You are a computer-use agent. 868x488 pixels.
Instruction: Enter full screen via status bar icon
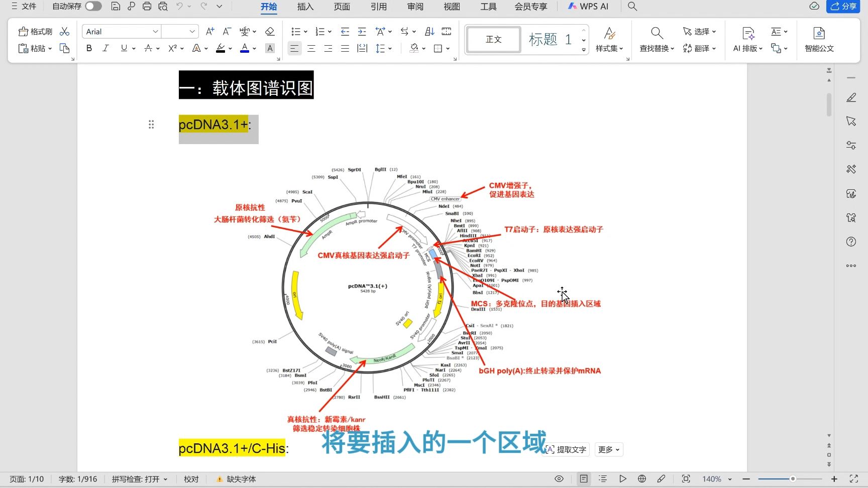853,478
